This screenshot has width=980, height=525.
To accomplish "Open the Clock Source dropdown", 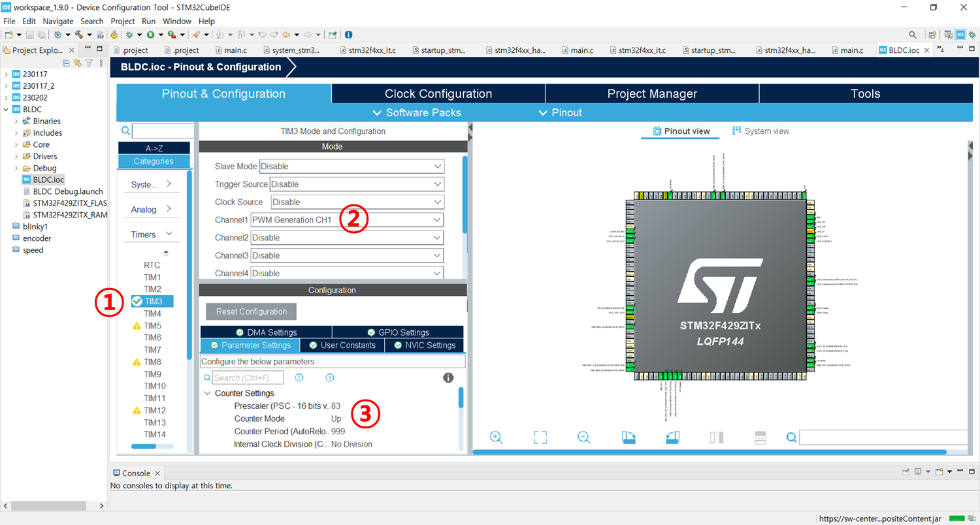I will (357, 202).
